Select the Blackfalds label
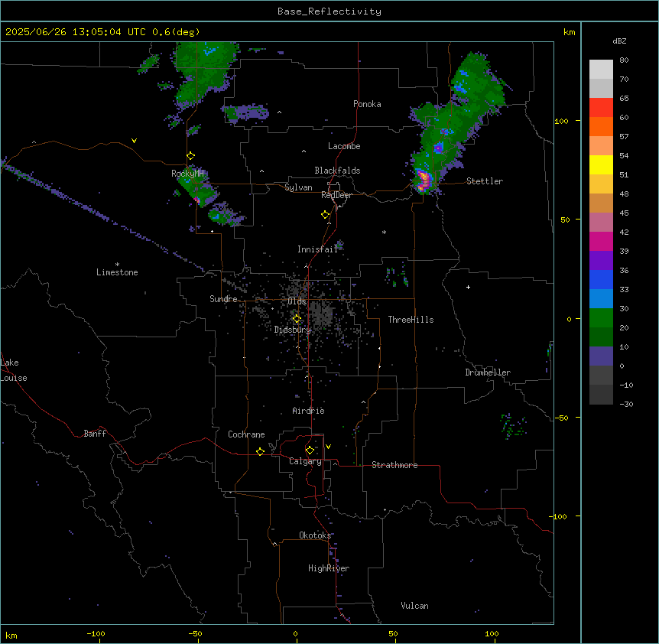The height and width of the screenshot is (644, 659). (x=337, y=171)
